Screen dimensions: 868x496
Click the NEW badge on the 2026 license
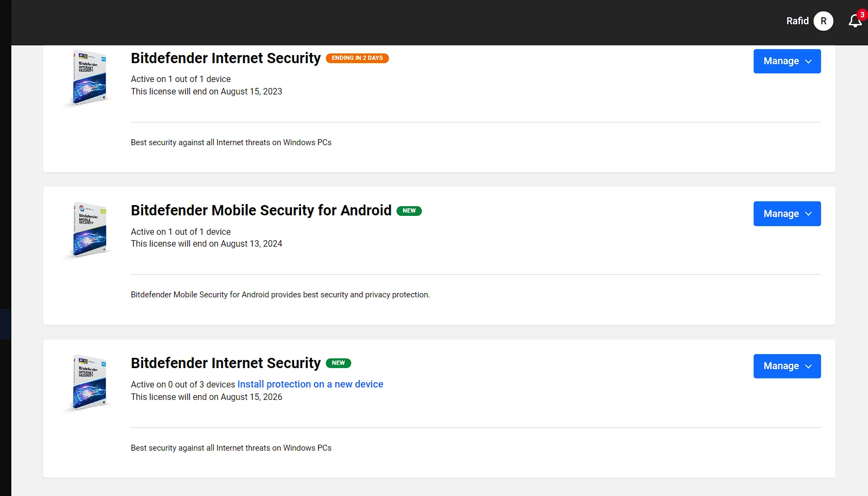[339, 363]
